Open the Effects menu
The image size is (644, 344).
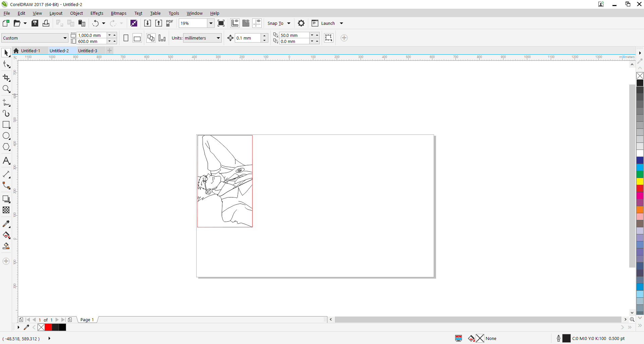(97, 13)
